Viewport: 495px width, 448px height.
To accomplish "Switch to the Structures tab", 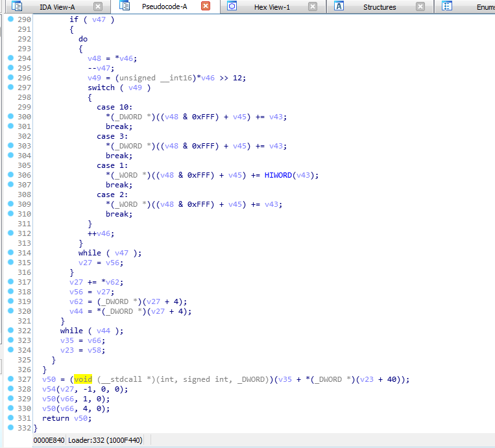I will pos(380,7).
